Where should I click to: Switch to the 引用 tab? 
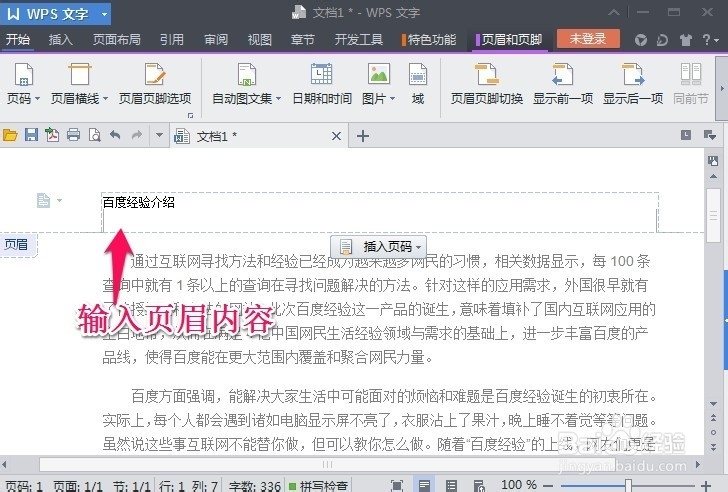click(172, 39)
